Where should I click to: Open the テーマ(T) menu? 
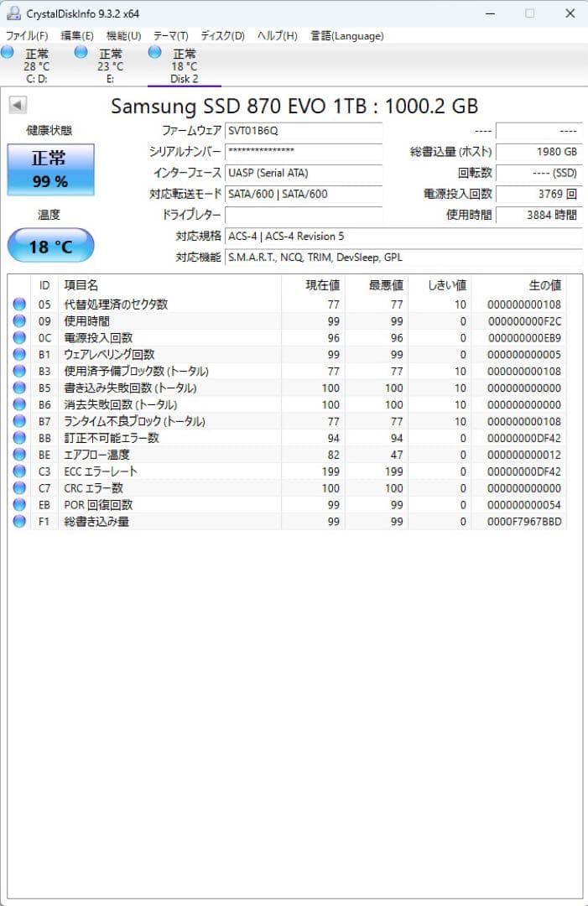(x=170, y=36)
